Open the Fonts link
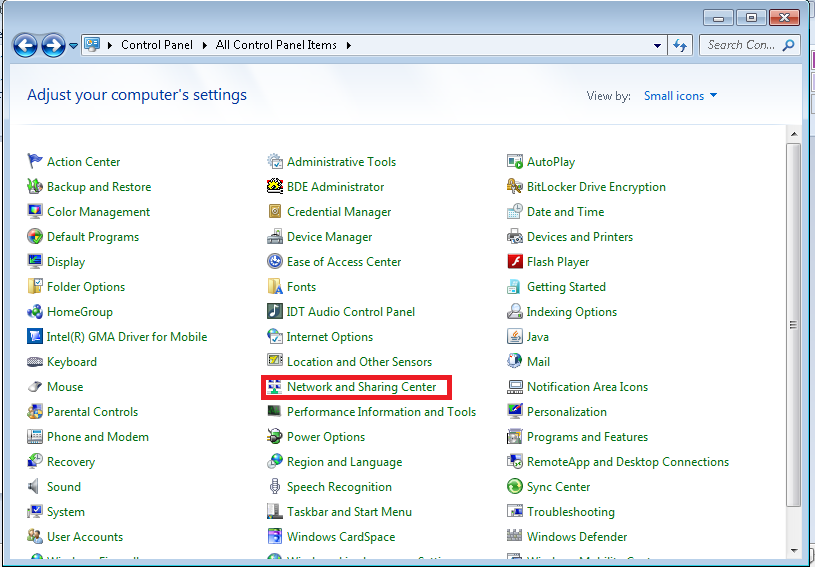 [301, 287]
